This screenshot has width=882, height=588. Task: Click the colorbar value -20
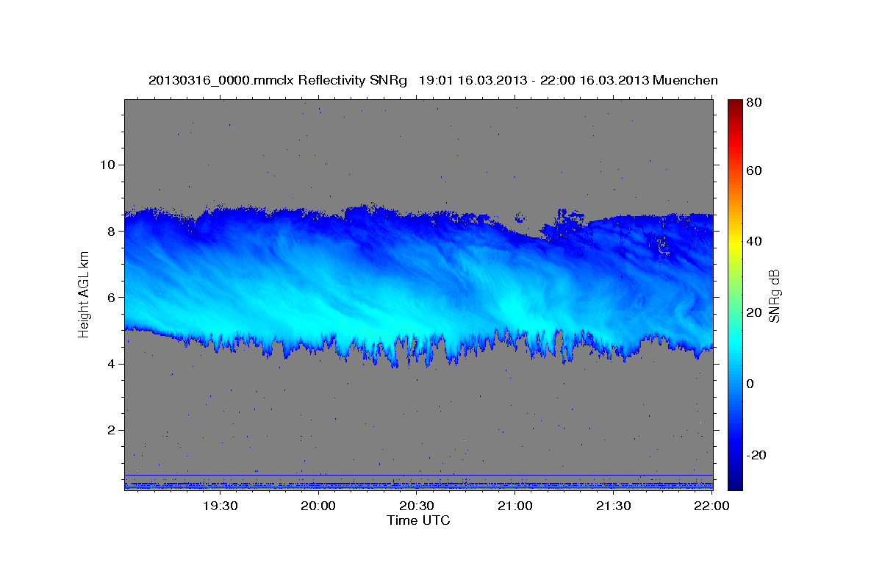point(755,455)
